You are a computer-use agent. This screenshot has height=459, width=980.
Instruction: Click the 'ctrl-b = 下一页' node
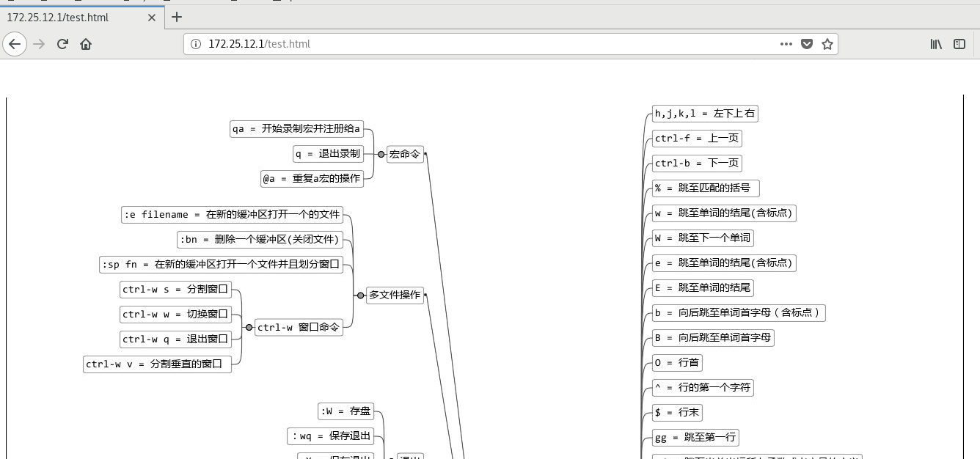coord(697,164)
